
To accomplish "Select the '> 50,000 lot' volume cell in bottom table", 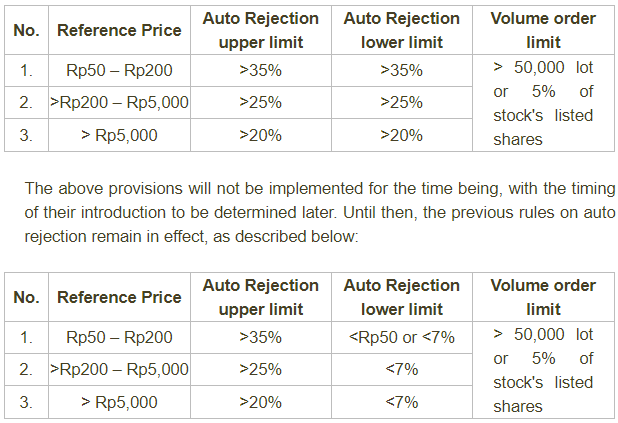I will pyautogui.click(x=543, y=370).
